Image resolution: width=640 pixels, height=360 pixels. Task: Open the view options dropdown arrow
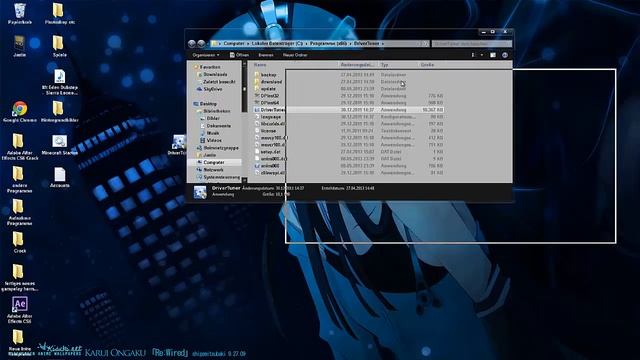click(x=482, y=55)
